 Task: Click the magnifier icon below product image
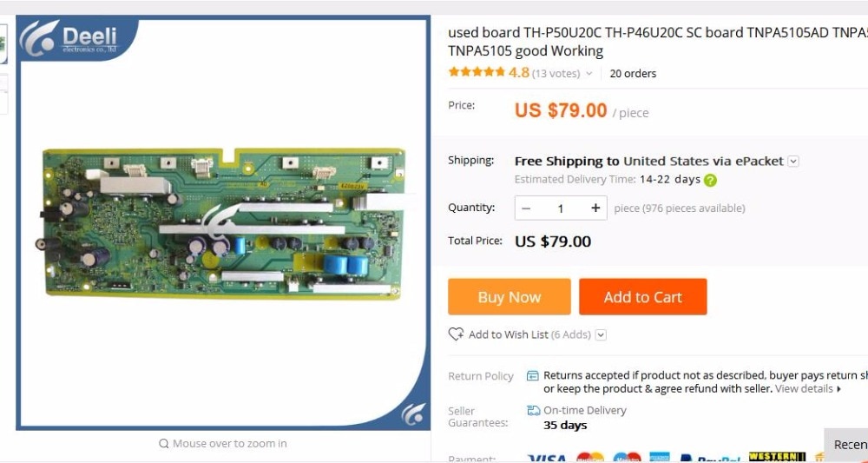click(164, 443)
